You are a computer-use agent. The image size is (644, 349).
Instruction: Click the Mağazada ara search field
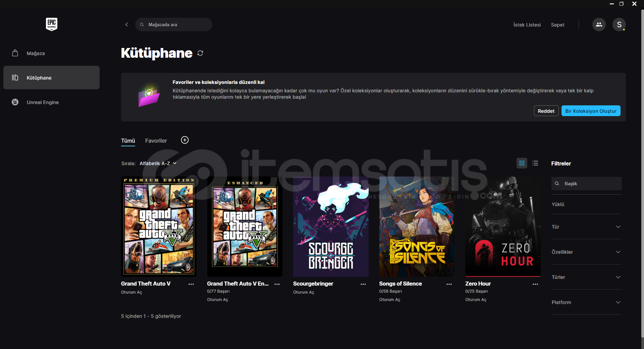[174, 24]
